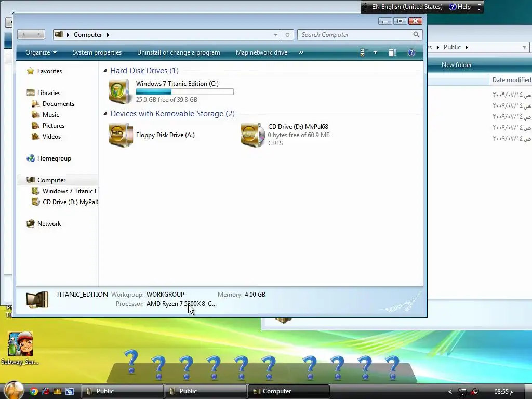
Task: Click the Forward navigation arrow
Action: (x=38, y=34)
